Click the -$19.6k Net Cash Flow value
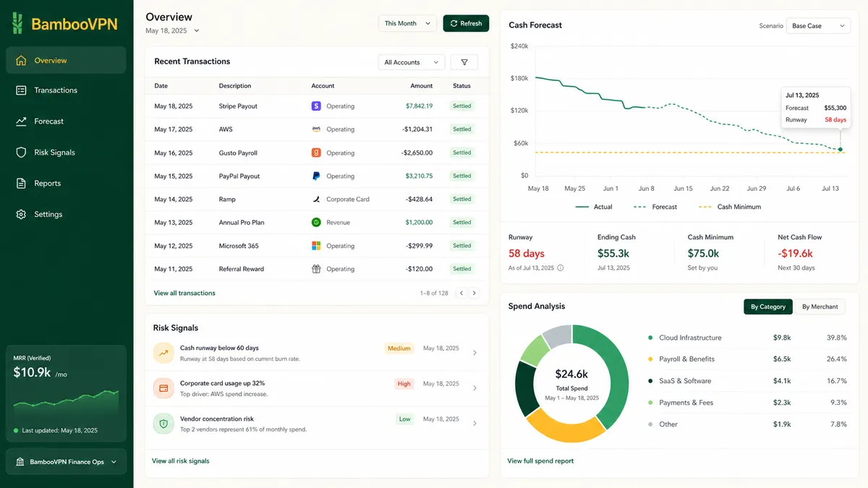 tap(795, 253)
